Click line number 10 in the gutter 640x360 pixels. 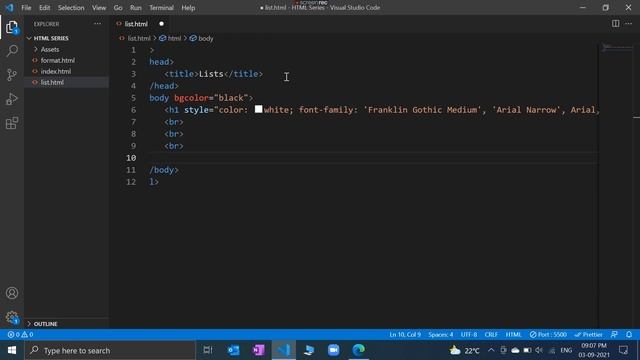(x=131, y=158)
